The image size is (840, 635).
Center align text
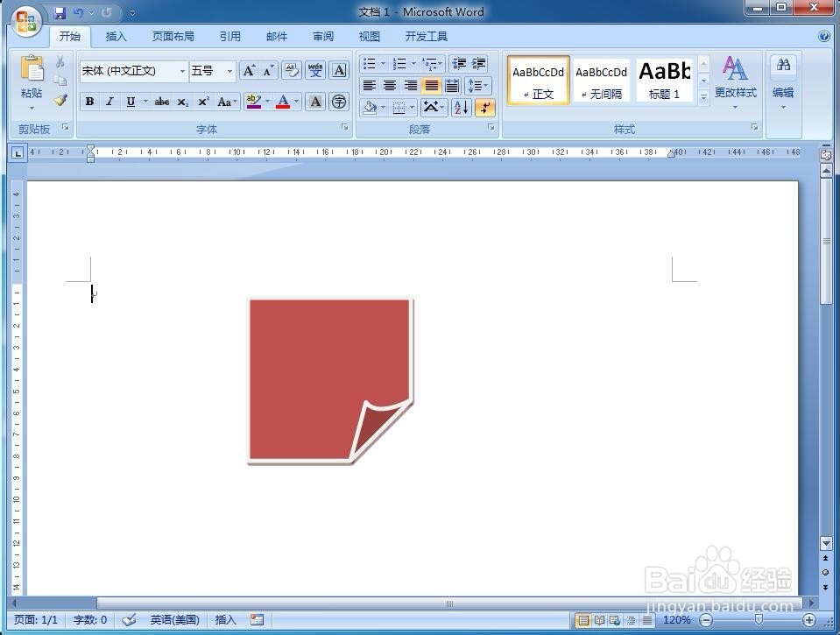click(x=390, y=86)
